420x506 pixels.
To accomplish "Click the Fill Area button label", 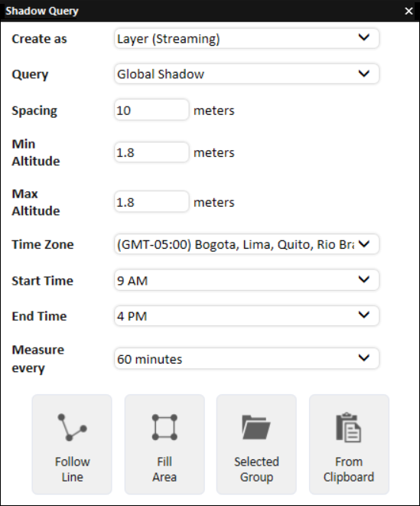I will pyautogui.click(x=164, y=469).
